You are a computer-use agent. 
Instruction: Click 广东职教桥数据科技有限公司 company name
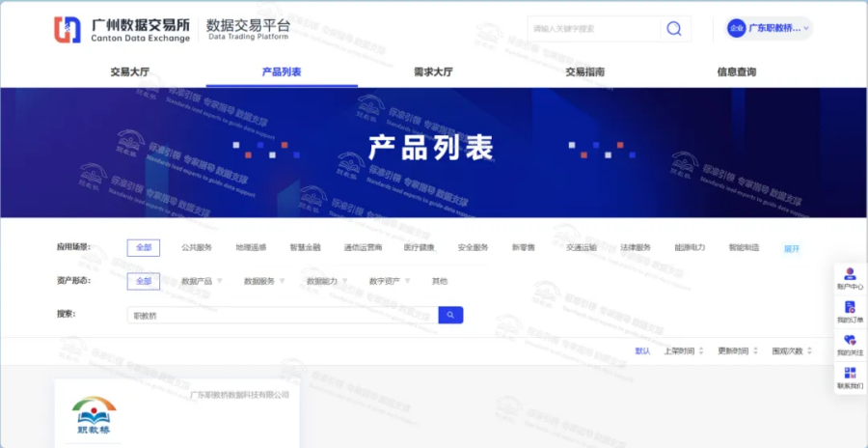click(x=239, y=395)
